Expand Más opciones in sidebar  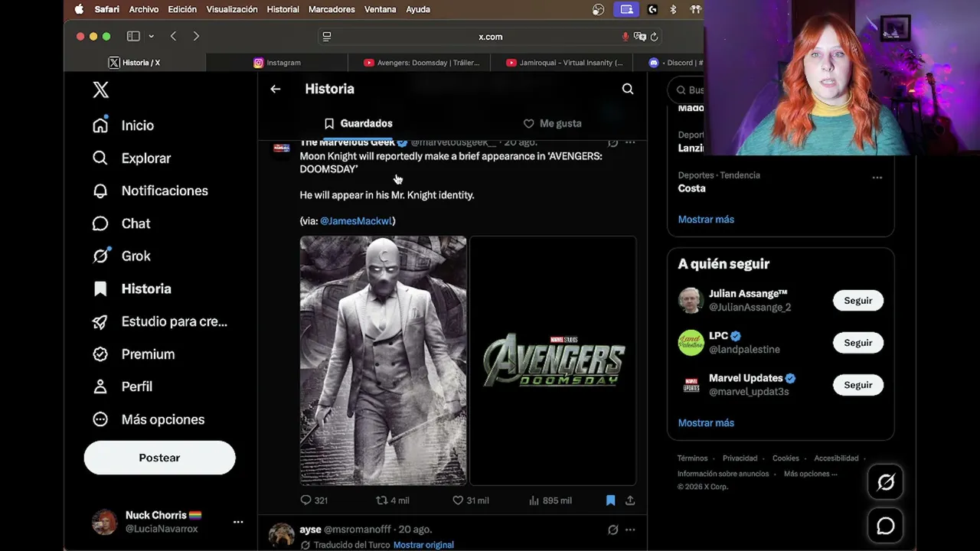point(149,419)
